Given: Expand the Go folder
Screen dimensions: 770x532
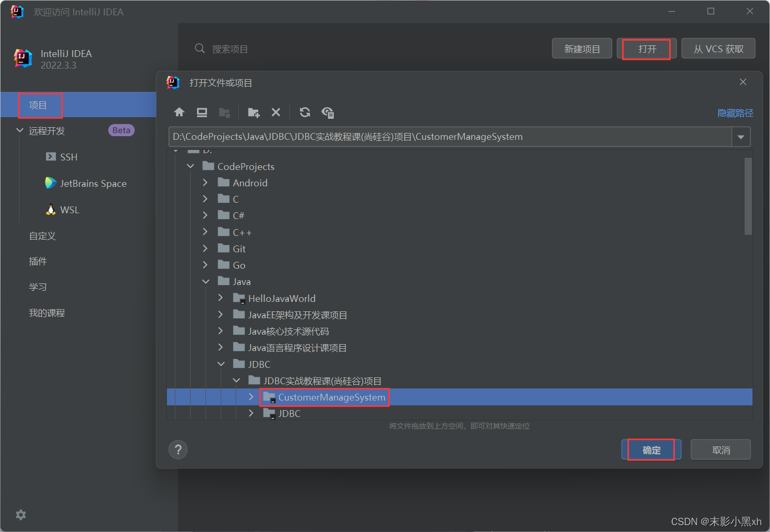Looking at the screenshot, I should point(205,265).
